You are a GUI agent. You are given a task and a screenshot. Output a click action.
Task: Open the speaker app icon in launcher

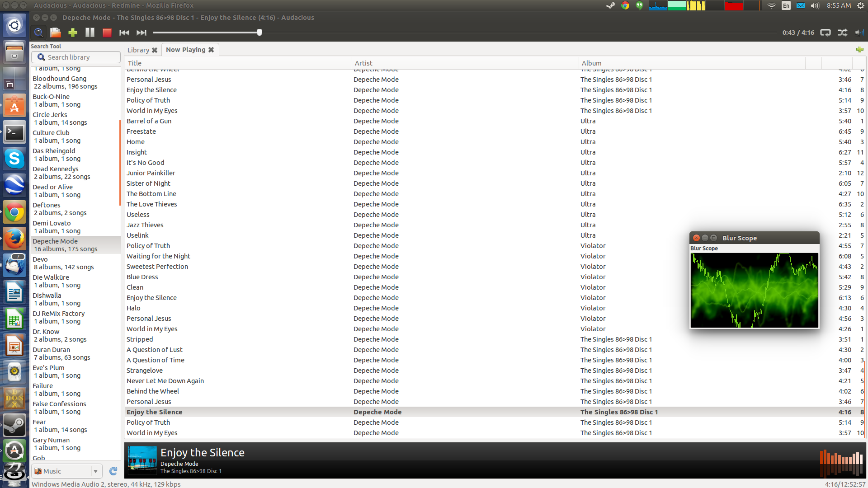click(x=14, y=372)
